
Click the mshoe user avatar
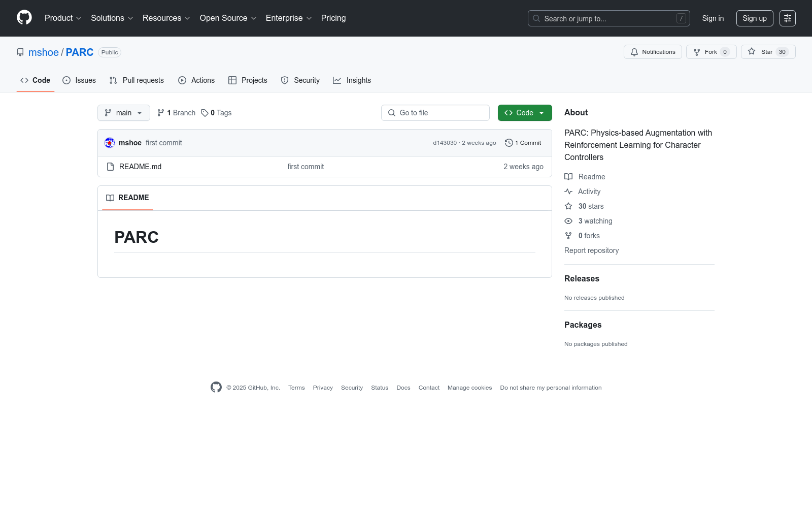(110, 143)
